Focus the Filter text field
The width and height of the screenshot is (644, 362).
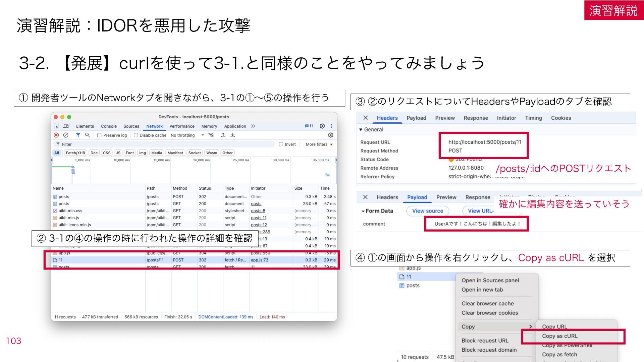point(164,144)
